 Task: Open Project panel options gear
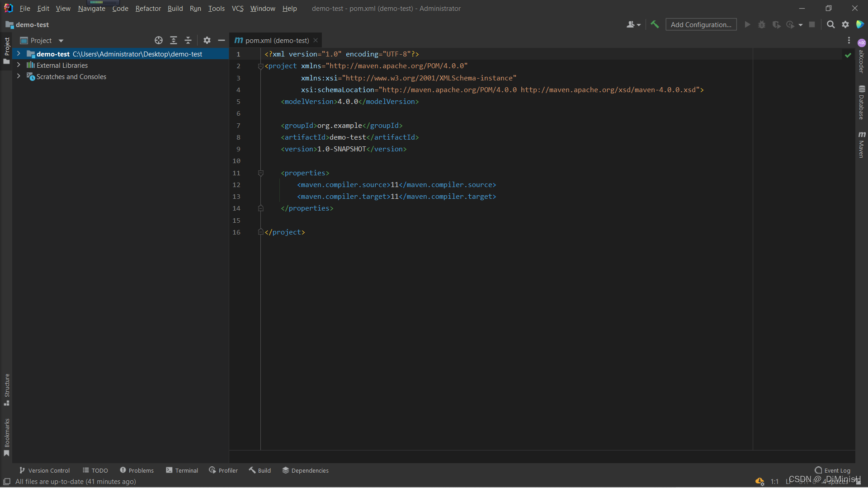click(207, 41)
